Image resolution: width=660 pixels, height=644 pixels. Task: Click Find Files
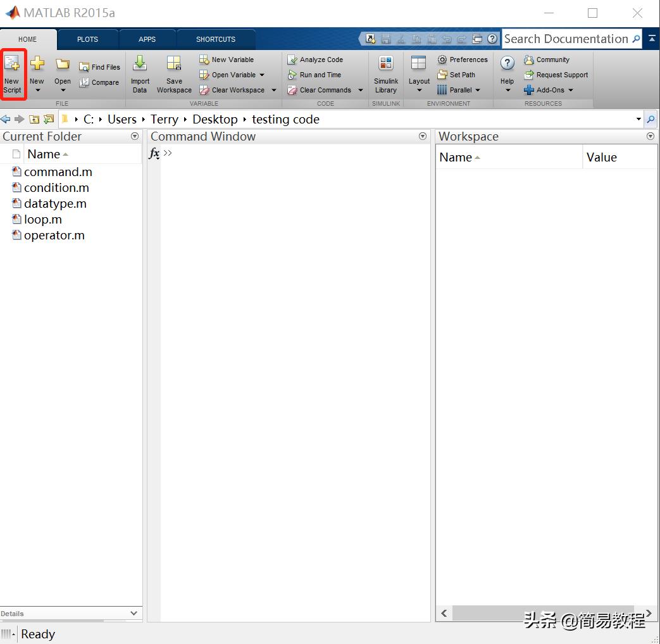100,67
